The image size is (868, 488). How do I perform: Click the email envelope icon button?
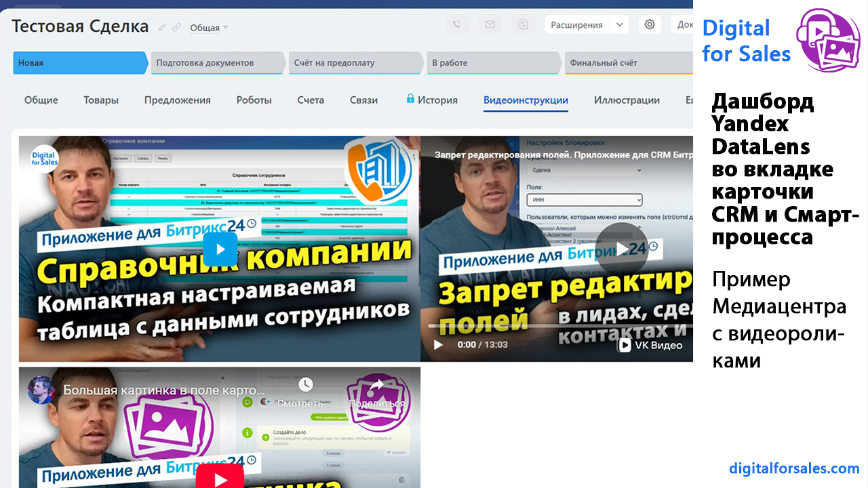coord(490,24)
